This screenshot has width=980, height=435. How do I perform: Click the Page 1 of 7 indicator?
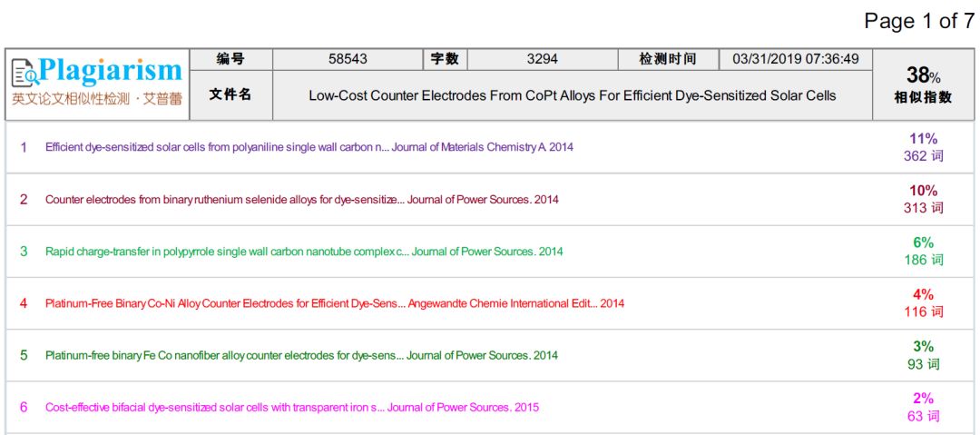click(918, 21)
